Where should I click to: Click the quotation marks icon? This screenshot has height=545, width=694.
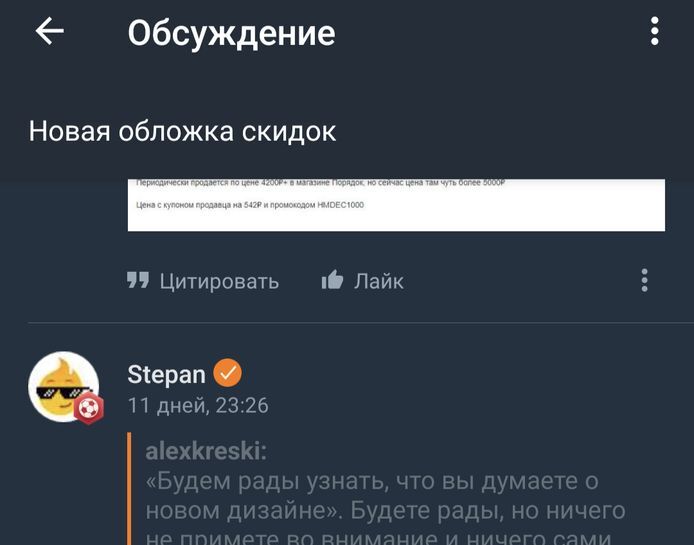tap(138, 280)
